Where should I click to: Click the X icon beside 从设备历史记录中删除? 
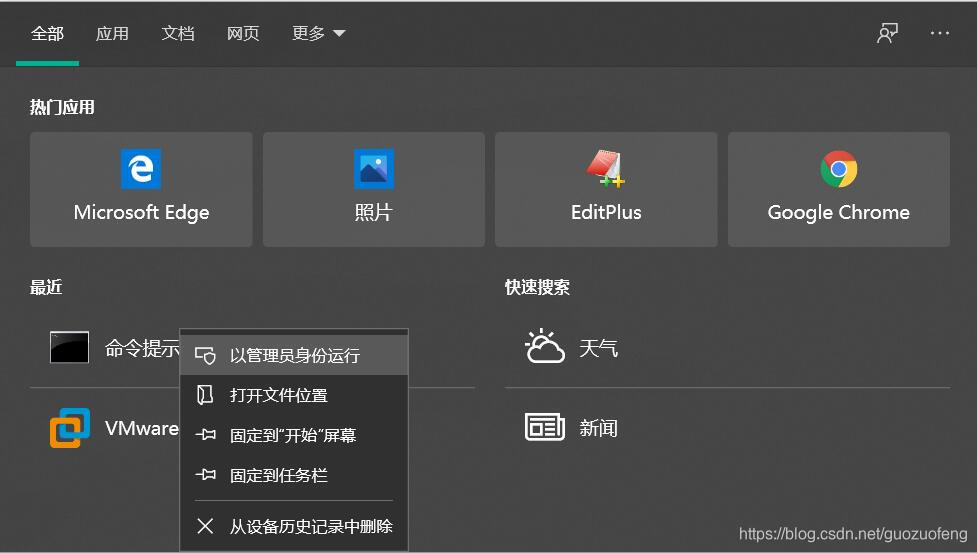tap(205, 526)
